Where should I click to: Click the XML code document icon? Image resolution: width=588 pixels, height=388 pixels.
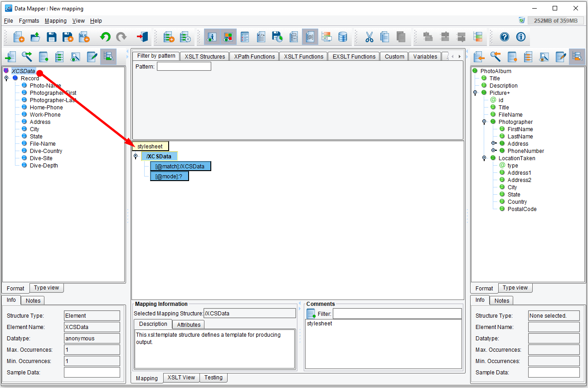pos(261,37)
